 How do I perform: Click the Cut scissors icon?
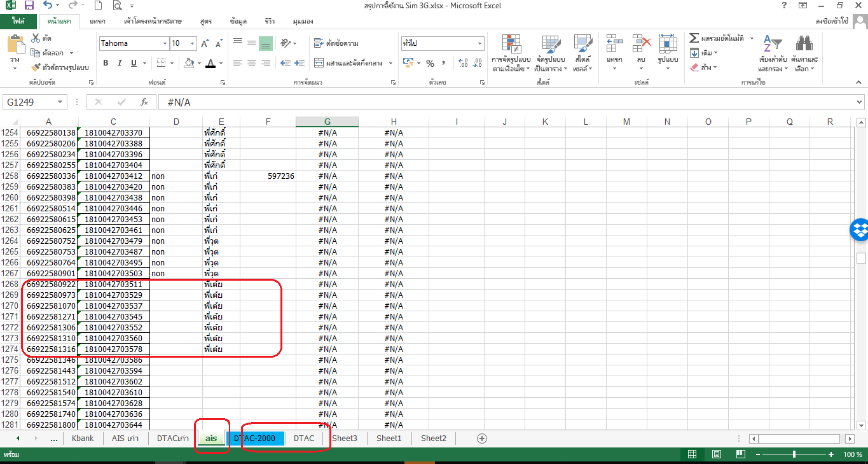point(36,39)
